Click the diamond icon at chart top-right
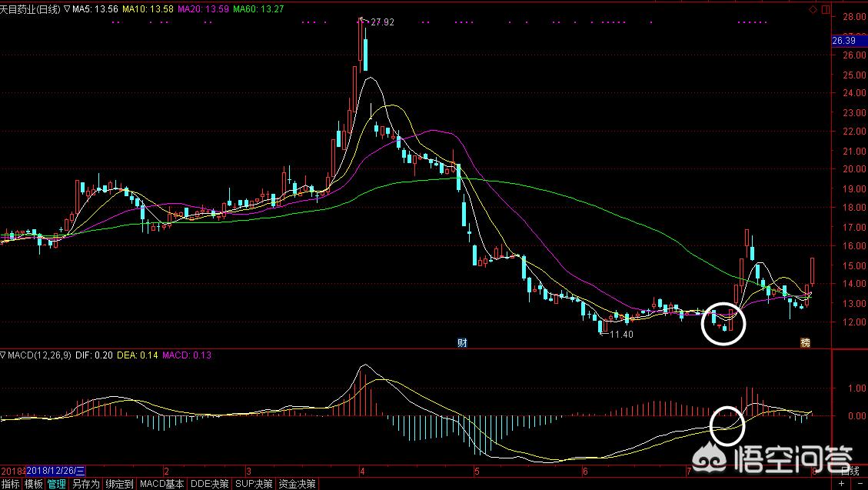Image resolution: width=868 pixels, height=490 pixels. coord(813,9)
